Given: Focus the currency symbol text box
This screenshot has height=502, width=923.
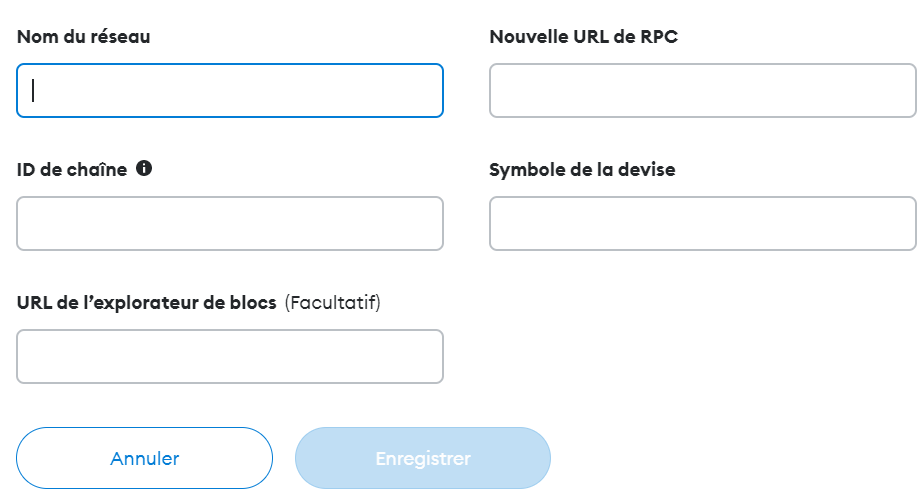Looking at the screenshot, I should click(x=702, y=223).
